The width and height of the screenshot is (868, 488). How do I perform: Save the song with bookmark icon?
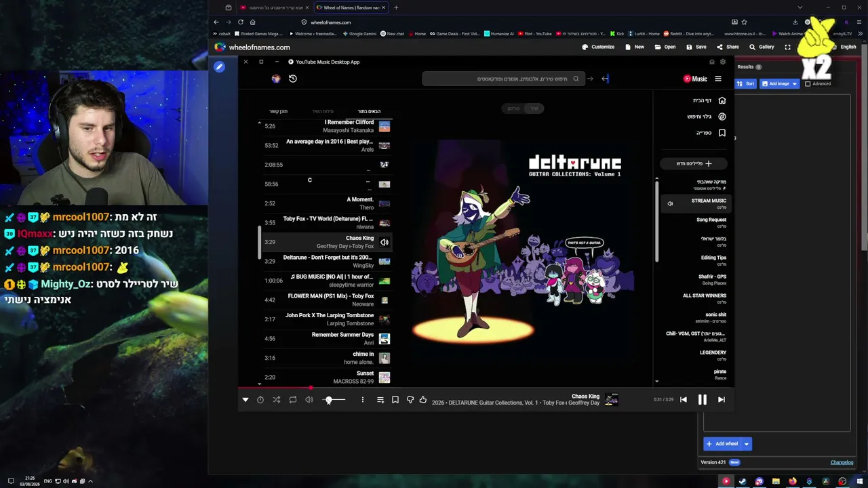(395, 400)
